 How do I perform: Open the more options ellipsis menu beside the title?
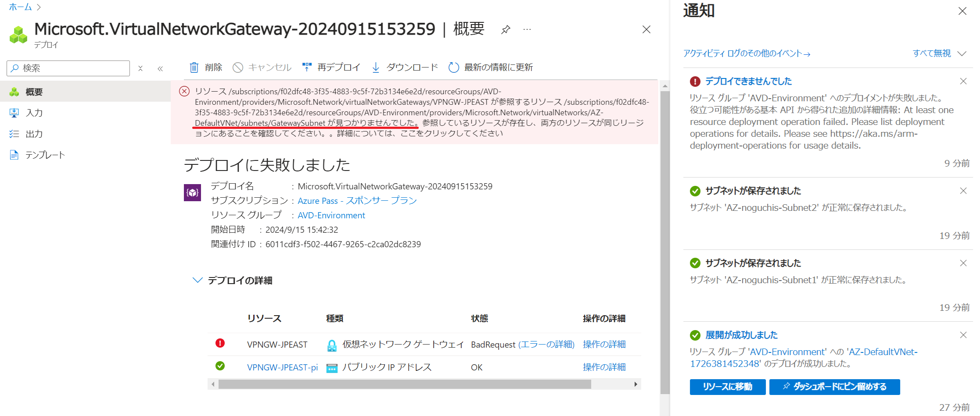click(x=527, y=29)
